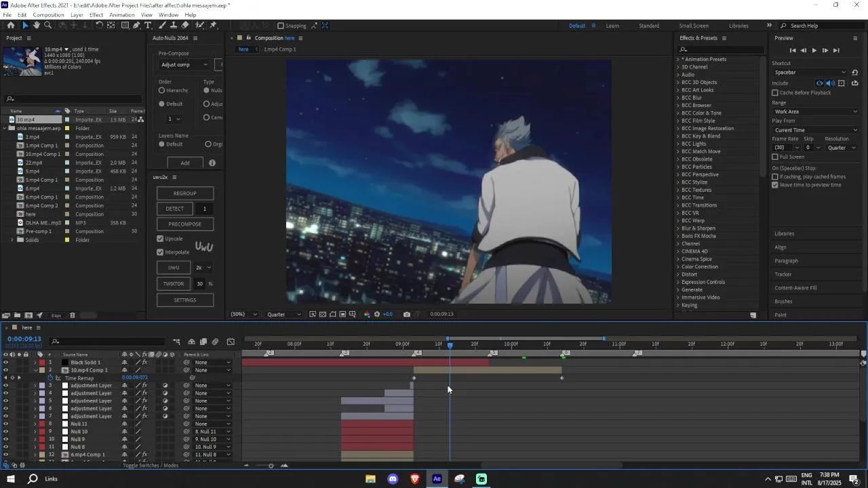
Task: Select the Rotation tool
Action: point(99,26)
